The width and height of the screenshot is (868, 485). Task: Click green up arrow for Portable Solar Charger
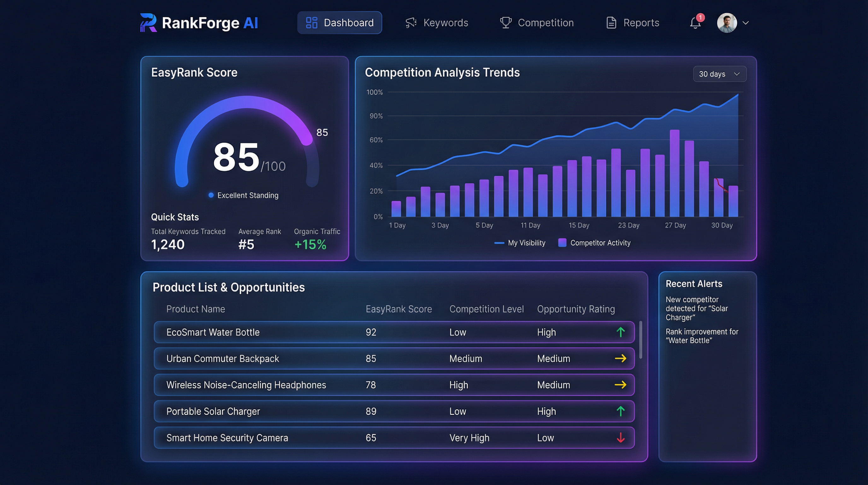tap(620, 411)
